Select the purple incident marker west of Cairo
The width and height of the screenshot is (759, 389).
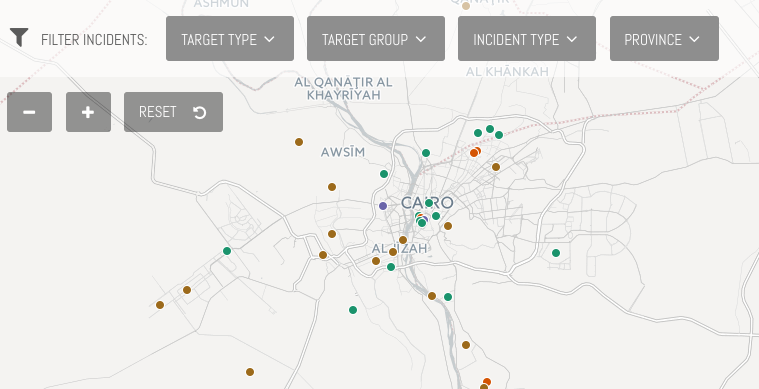[x=383, y=206]
